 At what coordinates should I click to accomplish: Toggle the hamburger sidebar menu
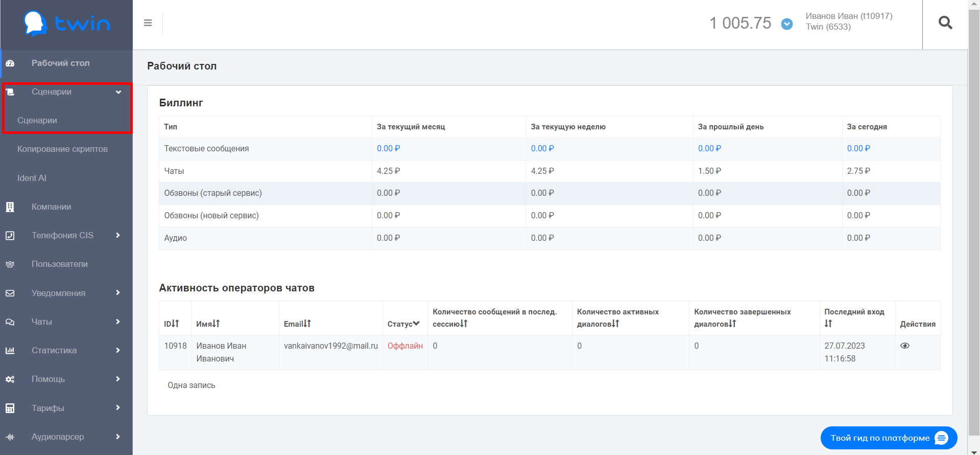coord(148,23)
